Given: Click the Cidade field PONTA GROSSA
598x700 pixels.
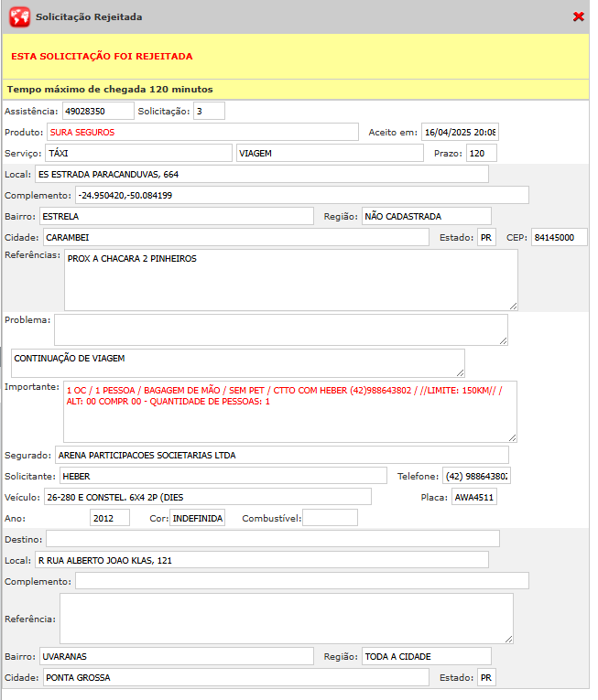Looking at the screenshot, I should pos(236,677).
